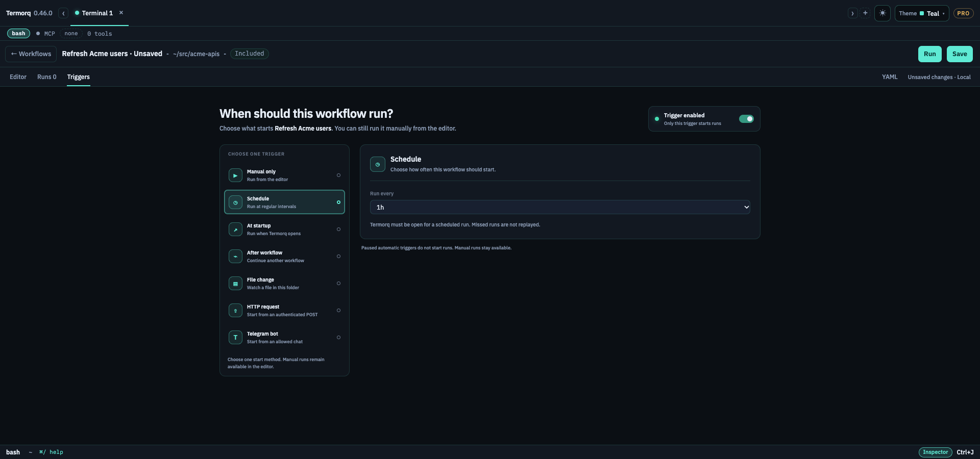Toggle light mode with the sun icon
980x459 pixels.
883,13
